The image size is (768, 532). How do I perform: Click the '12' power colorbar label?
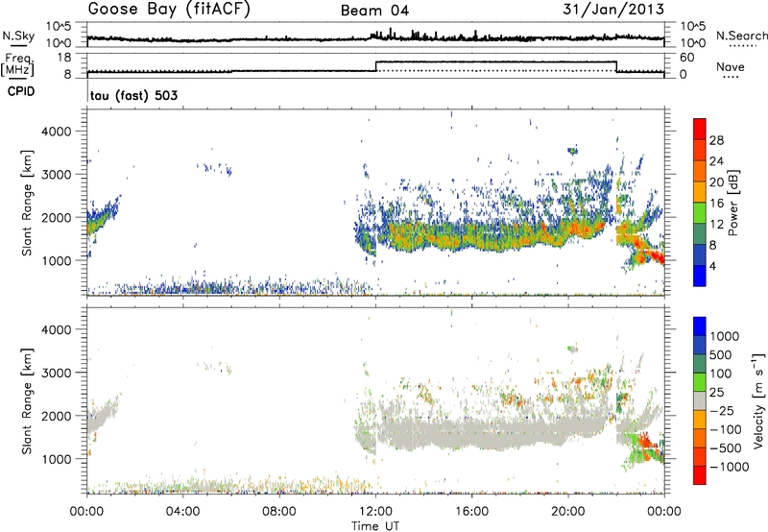[x=716, y=225]
